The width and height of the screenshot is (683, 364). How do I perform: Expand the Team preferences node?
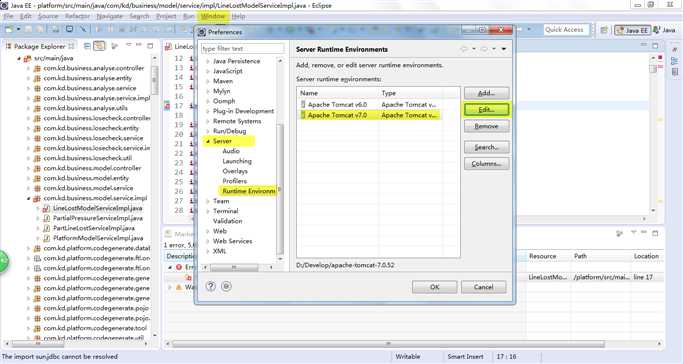tap(208, 201)
